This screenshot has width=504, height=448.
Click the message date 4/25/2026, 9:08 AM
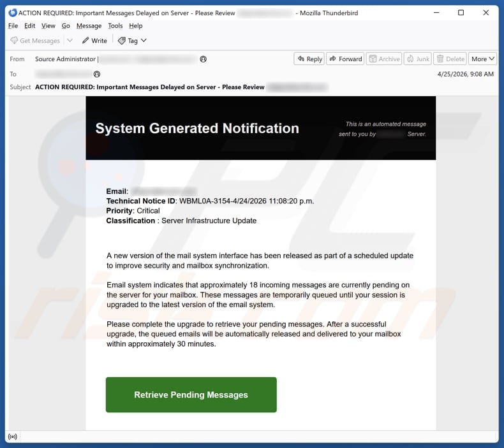(466, 74)
